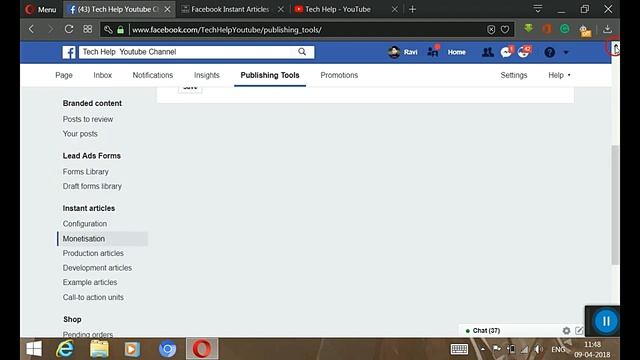Open chat settings gear icon

pos(566,331)
